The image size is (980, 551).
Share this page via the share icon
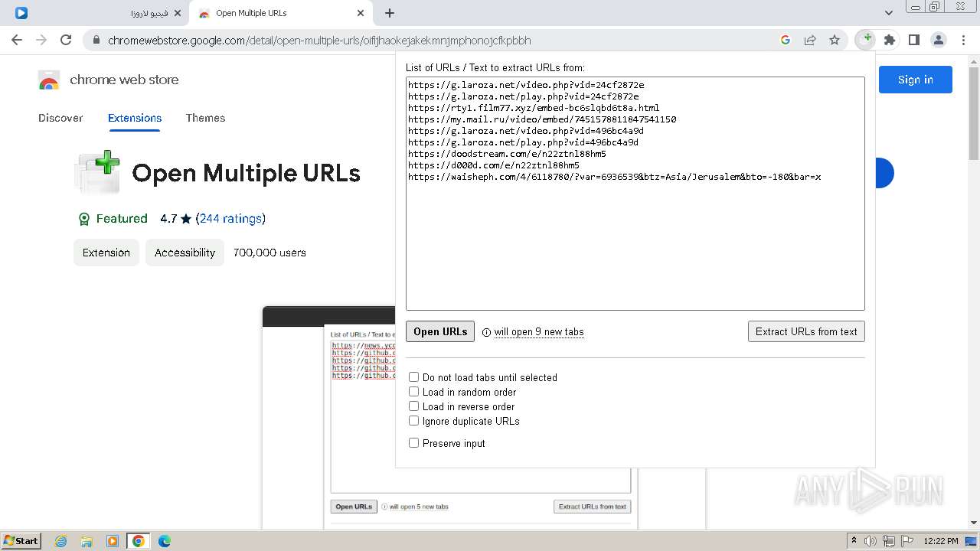tap(810, 40)
